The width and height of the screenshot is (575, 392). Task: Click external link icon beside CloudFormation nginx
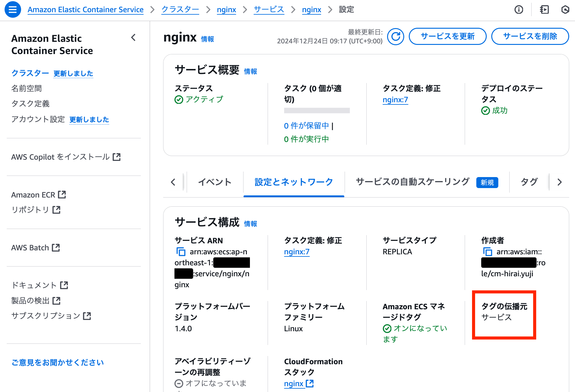tap(310, 383)
